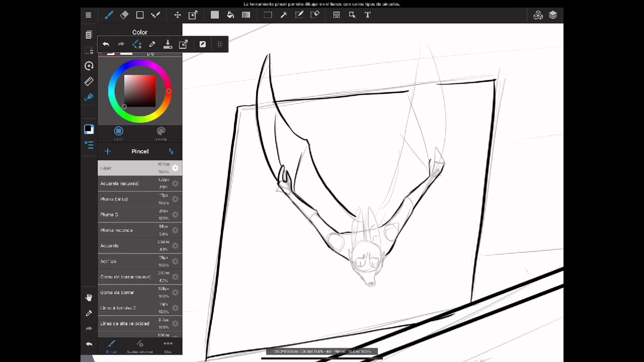Open the hamburger main menu

[x=89, y=15]
